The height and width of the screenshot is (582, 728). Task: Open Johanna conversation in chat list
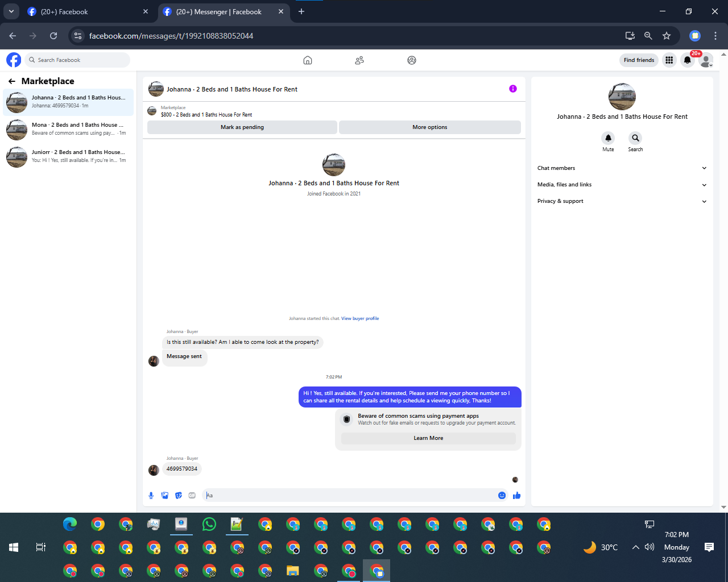click(x=68, y=102)
